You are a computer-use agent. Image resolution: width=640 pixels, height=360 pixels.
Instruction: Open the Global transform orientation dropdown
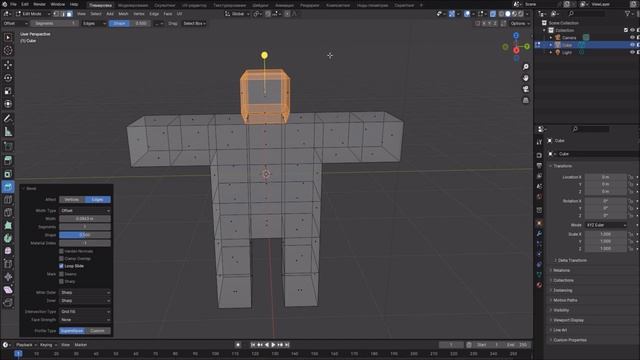pyautogui.click(x=237, y=14)
